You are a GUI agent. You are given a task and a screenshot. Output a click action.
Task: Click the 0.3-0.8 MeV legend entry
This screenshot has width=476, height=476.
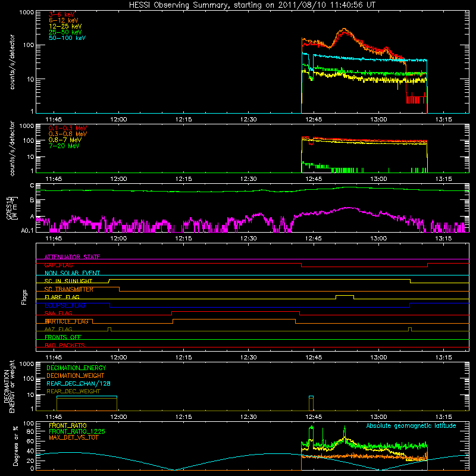tap(68, 134)
